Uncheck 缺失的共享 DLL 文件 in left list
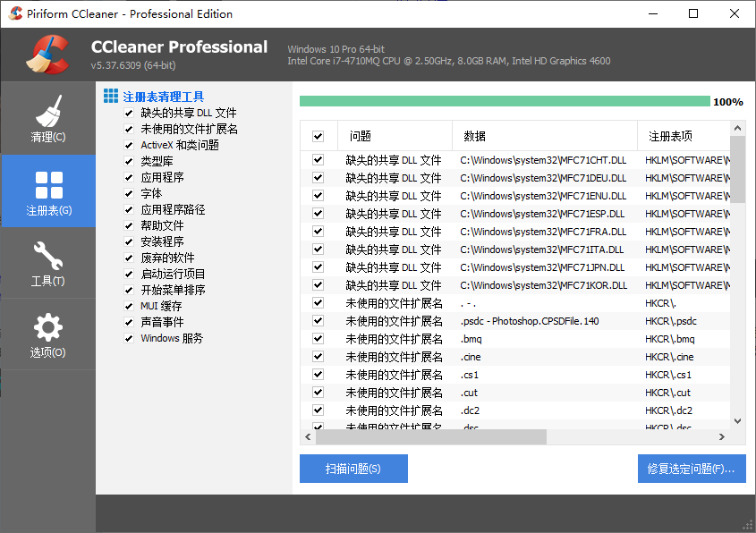This screenshot has width=756, height=533. (129, 114)
